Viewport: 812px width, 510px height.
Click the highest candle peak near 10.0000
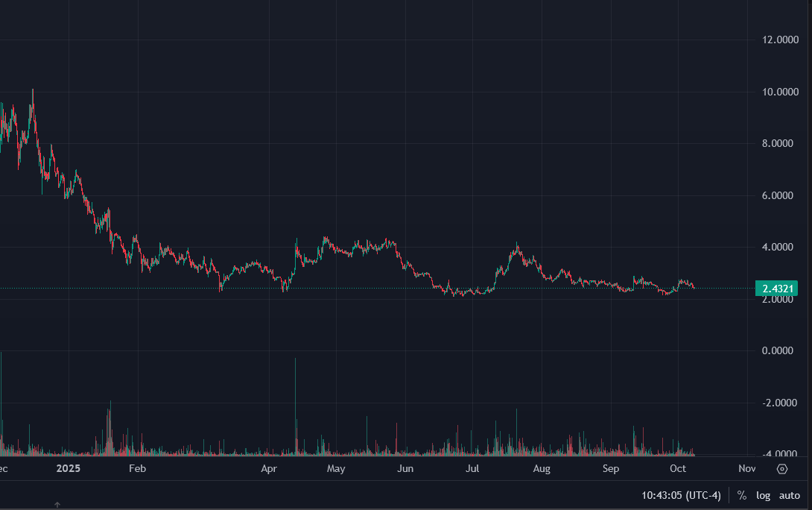(33, 92)
